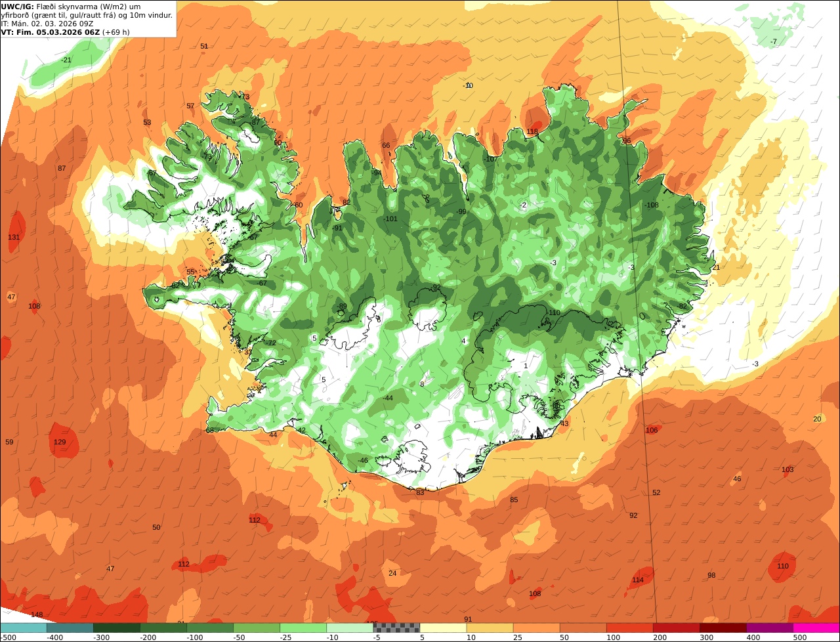Click the map value '129' in the southwest ocean
The width and height of the screenshot is (840, 642).
click(x=60, y=442)
